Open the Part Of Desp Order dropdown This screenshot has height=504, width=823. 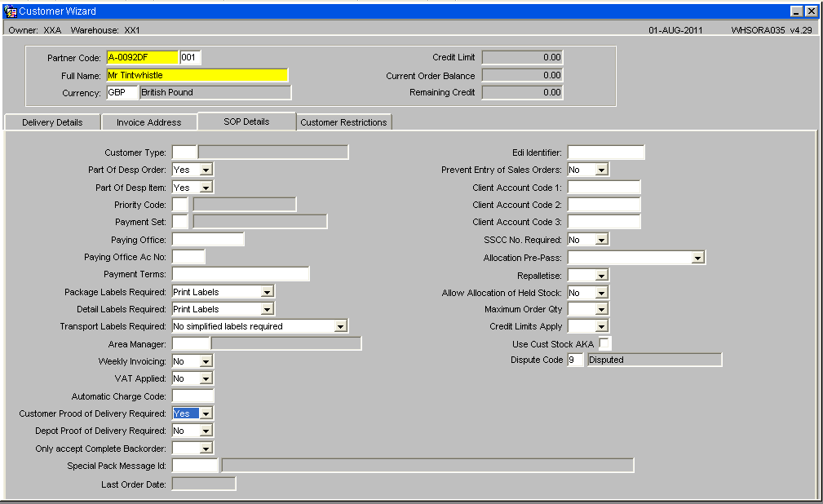tap(206, 170)
